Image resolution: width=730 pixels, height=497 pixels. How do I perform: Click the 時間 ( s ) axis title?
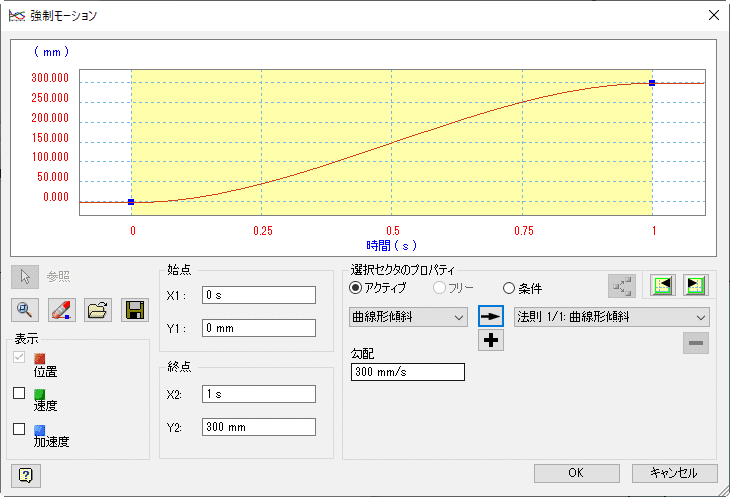click(x=391, y=245)
